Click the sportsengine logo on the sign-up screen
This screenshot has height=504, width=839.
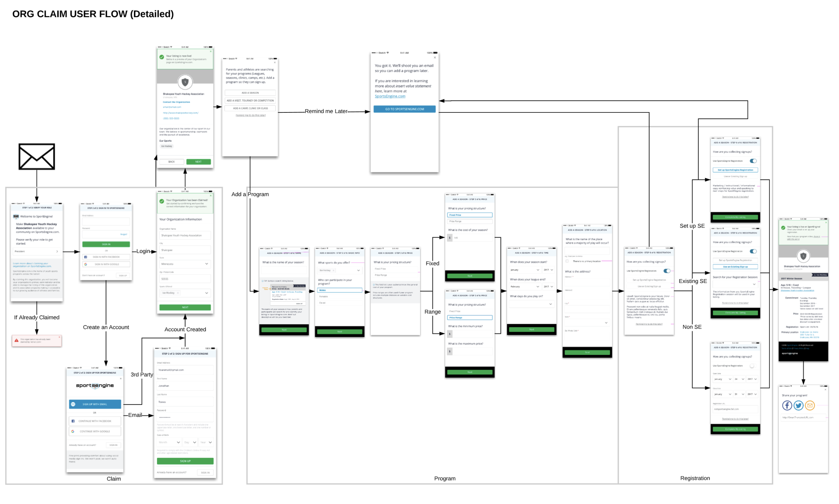(x=95, y=386)
